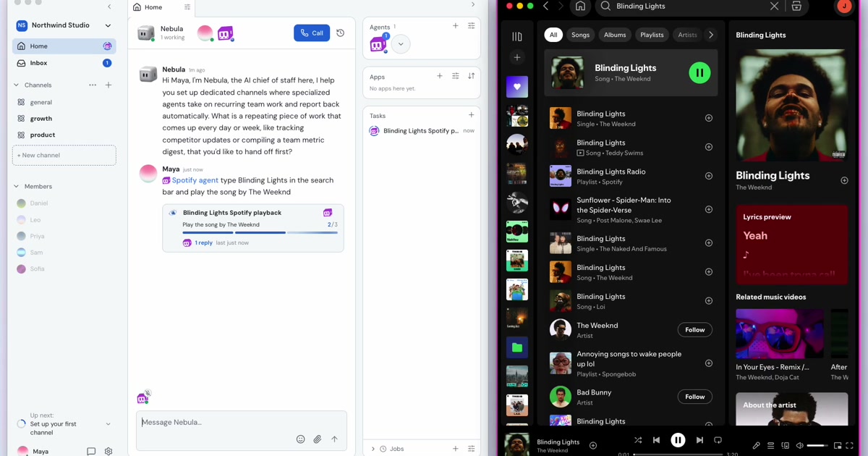This screenshot has width=868, height=456.
Task: Select the Albums filter in Spotify
Action: 615,35
